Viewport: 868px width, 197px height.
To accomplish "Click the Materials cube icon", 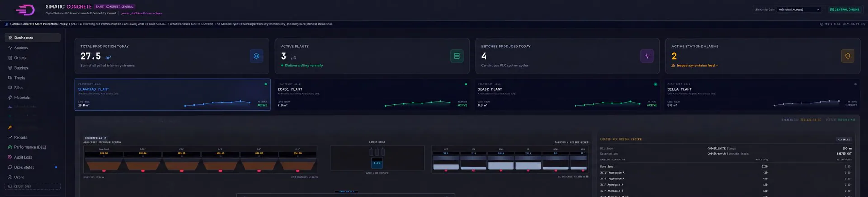I will point(10,98).
